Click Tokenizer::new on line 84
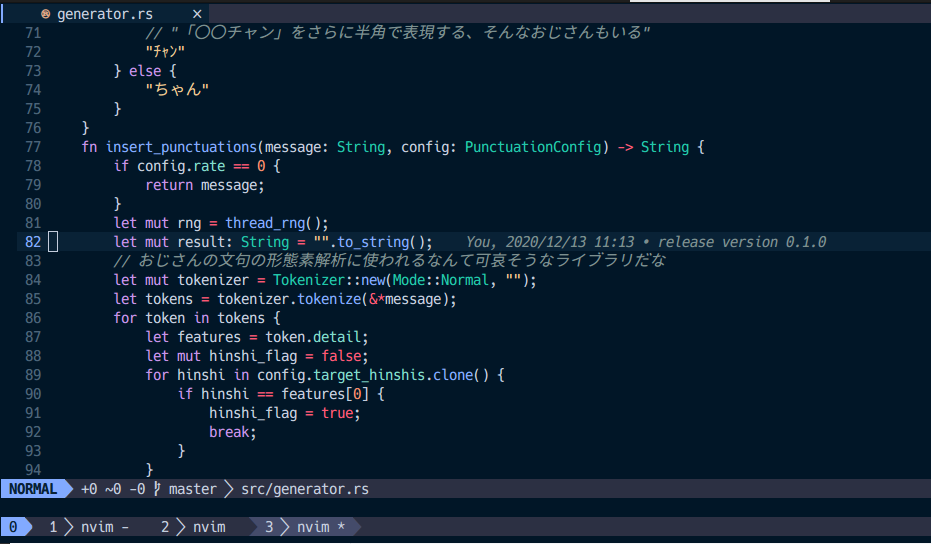Viewport: 931px width, 544px height. [330, 280]
